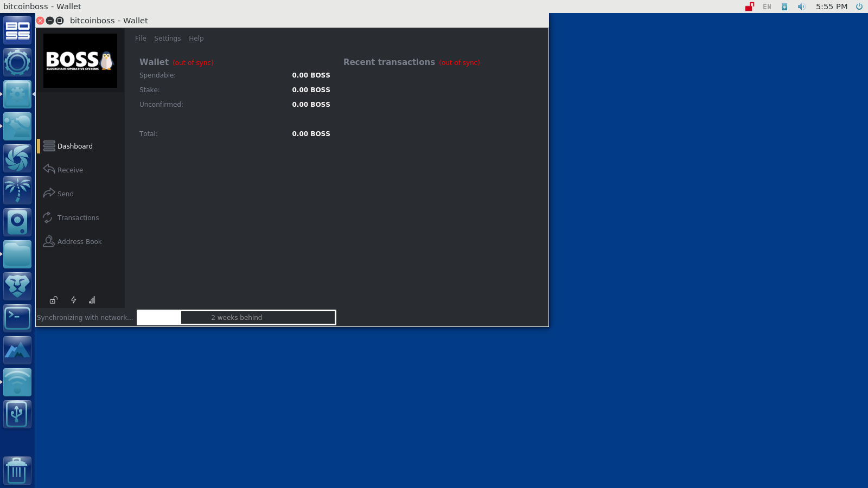Open the Dashboard view in the sidebar
The height and width of the screenshot is (488, 868).
75,146
